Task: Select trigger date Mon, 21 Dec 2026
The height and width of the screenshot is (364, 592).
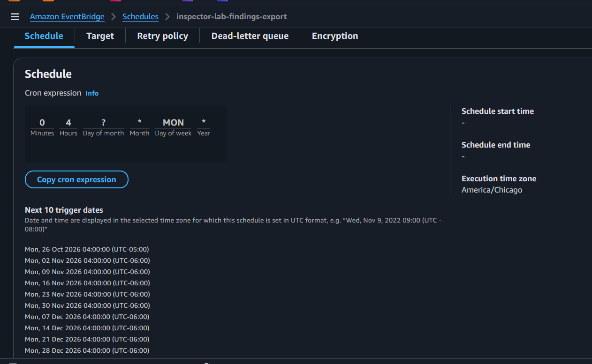Action: [87, 339]
